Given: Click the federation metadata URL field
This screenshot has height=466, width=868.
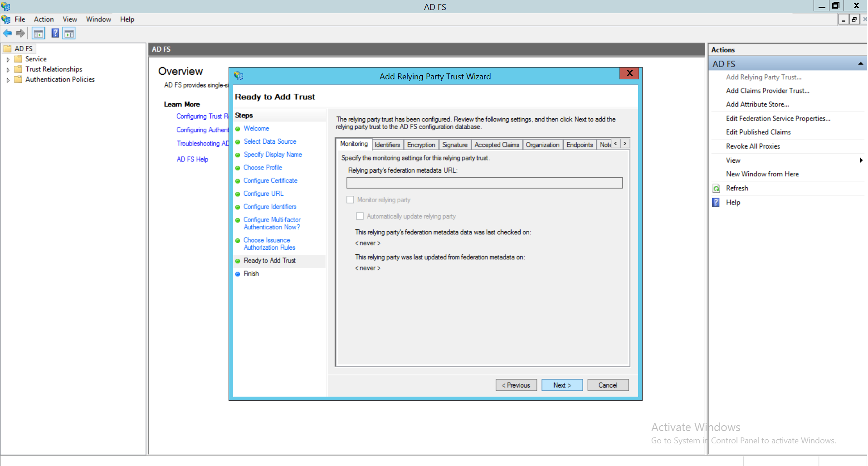Looking at the screenshot, I should pos(484,182).
